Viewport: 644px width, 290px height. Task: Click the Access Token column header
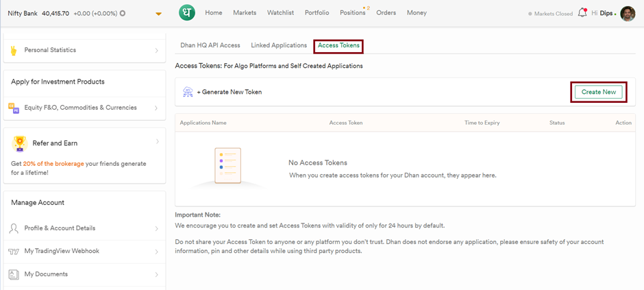[x=346, y=123]
